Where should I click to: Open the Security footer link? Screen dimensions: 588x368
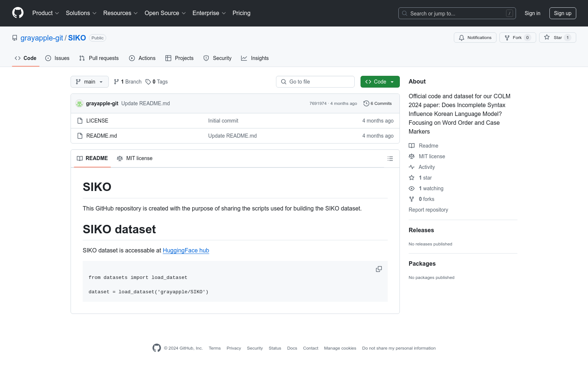[255, 348]
